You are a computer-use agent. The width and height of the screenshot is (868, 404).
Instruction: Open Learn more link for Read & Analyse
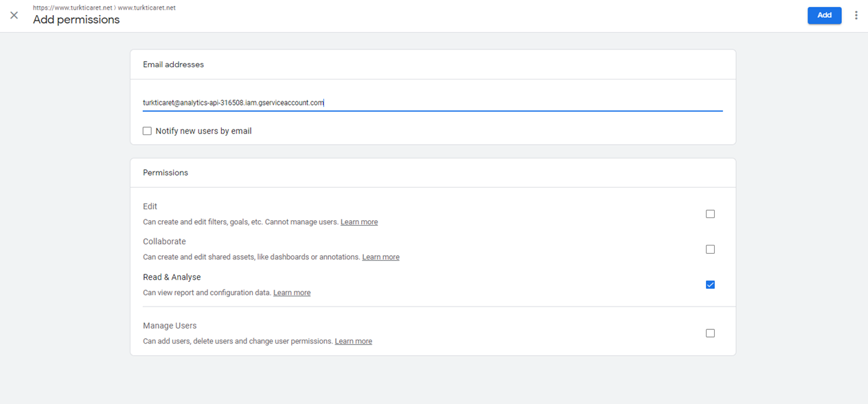pyautogui.click(x=292, y=293)
